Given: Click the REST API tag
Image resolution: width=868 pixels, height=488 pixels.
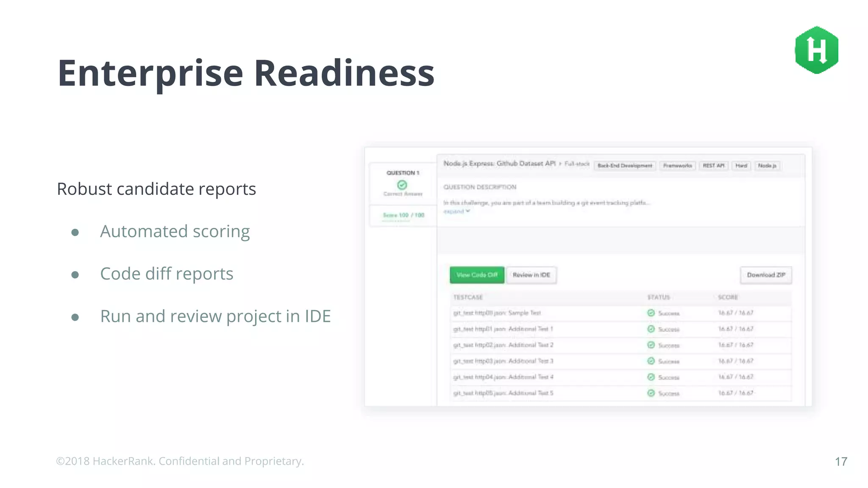Looking at the screenshot, I should (713, 166).
